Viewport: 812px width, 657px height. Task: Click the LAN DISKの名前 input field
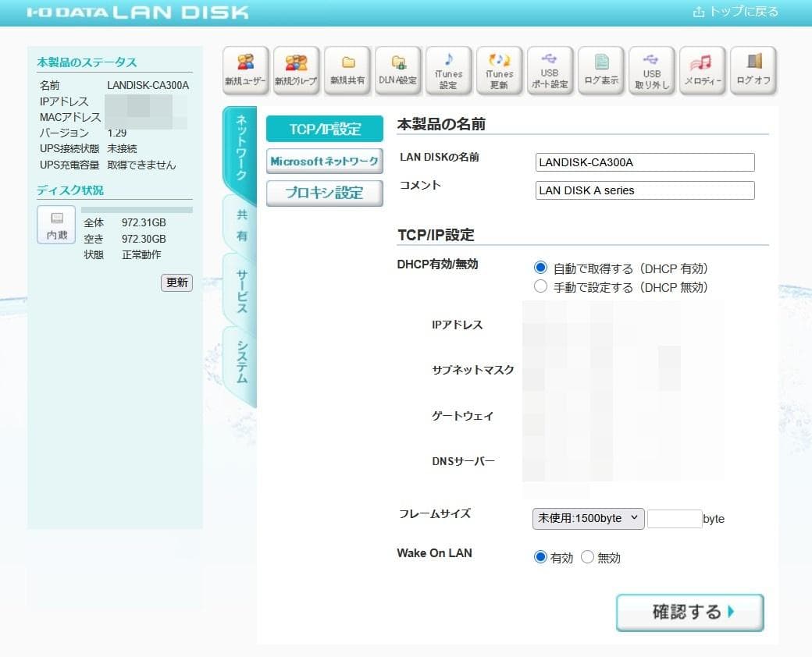pos(645,162)
